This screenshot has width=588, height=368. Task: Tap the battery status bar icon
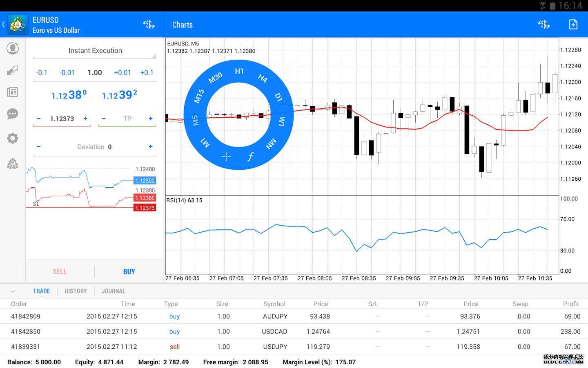coord(552,6)
